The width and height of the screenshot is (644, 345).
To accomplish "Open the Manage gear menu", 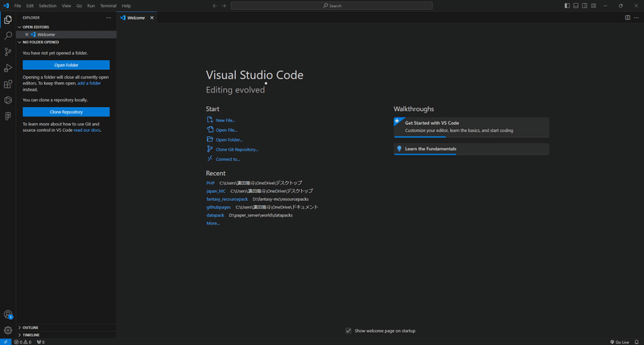I will click(8, 330).
